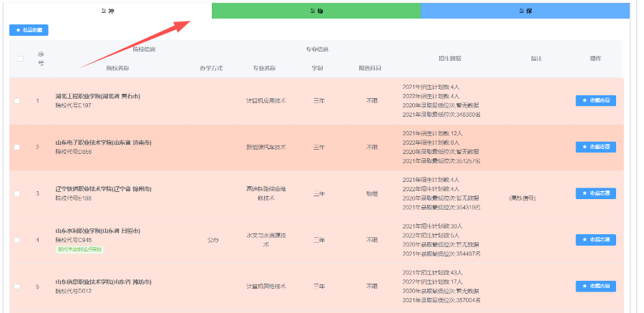Screen dimensions: 644x313
Task: Click the 院校名称 column header
Action: pyautogui.click(x=117, y=68)
